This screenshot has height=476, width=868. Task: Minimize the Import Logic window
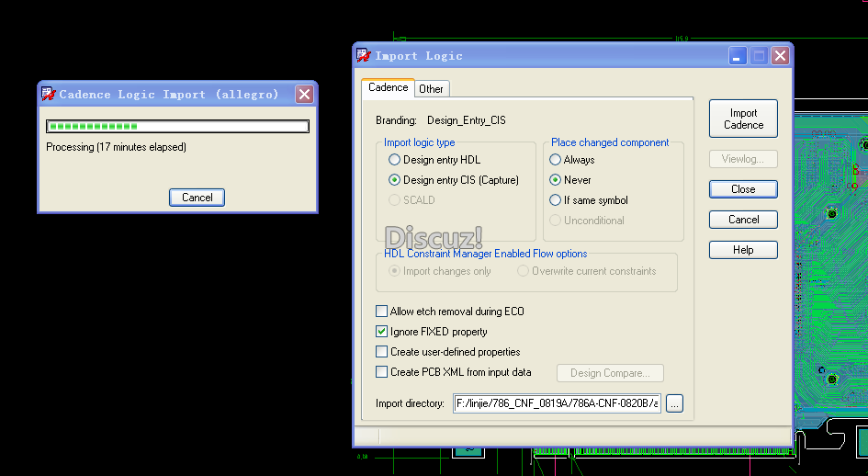[x=738, y=55]
